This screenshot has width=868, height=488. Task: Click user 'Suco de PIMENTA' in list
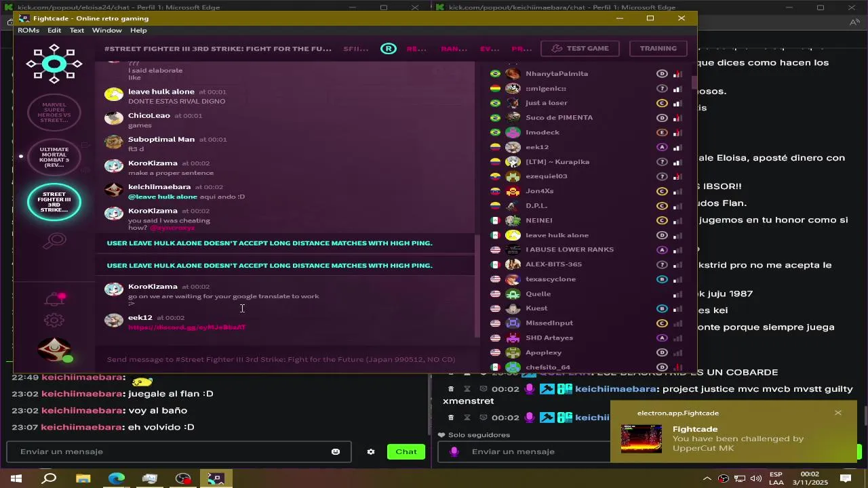click(559, 118)
